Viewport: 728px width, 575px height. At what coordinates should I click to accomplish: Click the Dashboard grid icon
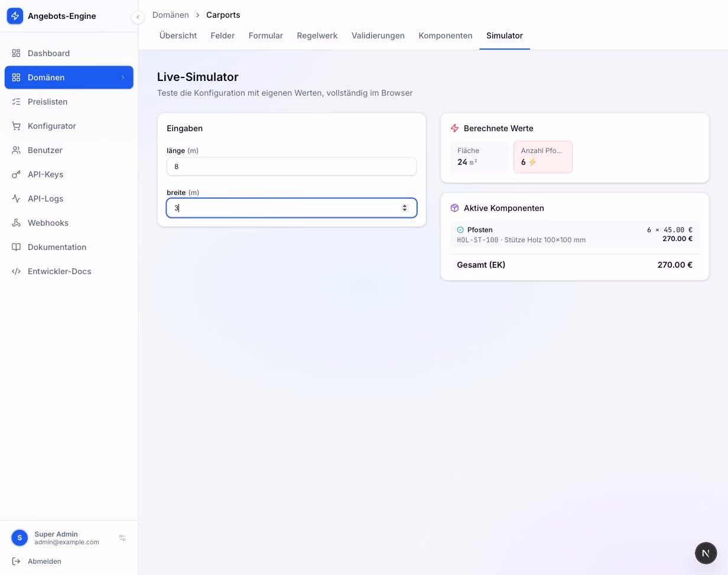click(x=17, y=53)
